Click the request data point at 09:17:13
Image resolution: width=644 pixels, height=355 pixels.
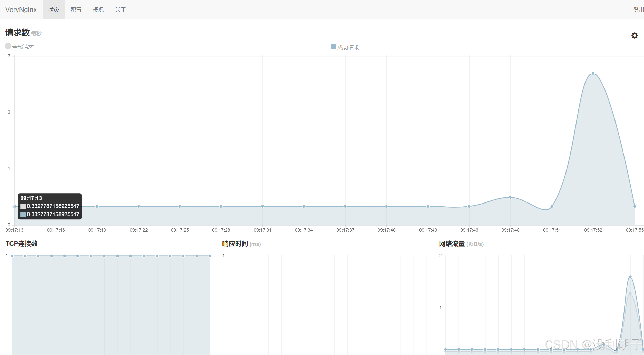[x=14, y=206]
